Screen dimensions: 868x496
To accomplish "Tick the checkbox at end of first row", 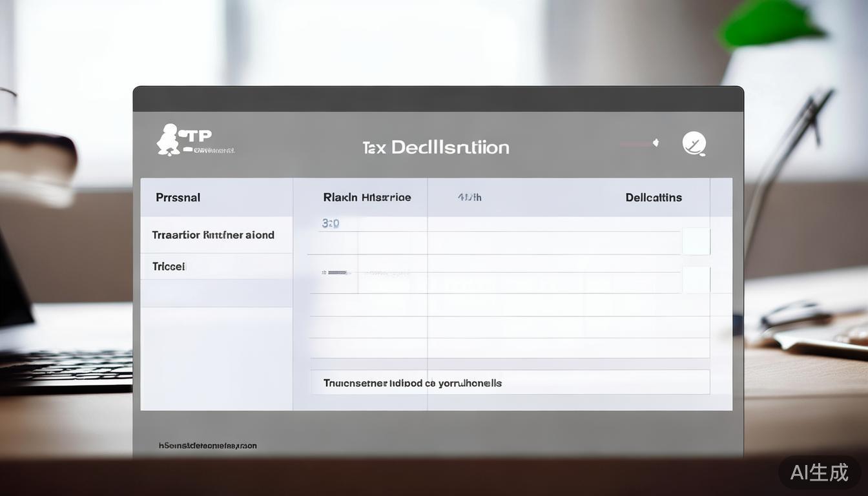I will tap(696, 242).
